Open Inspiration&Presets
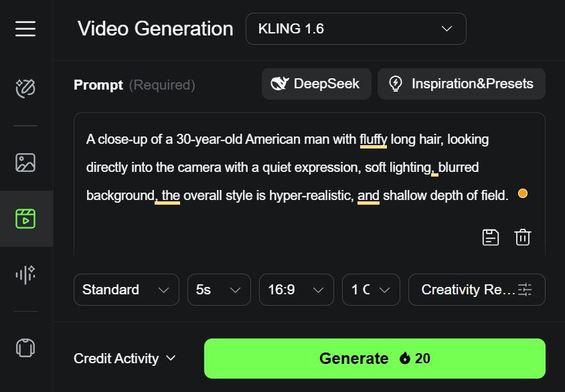Image resolution: width=565 pixels, height=392 pixels. pos(461,84)
